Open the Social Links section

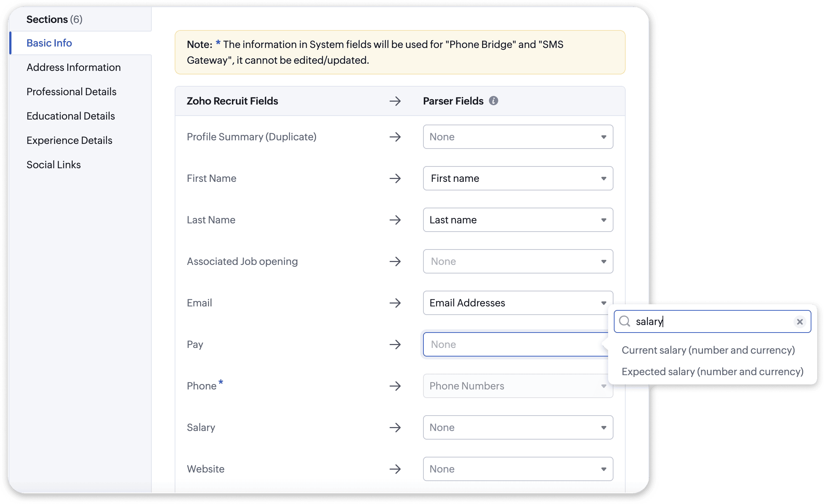[x=53, y=165]
